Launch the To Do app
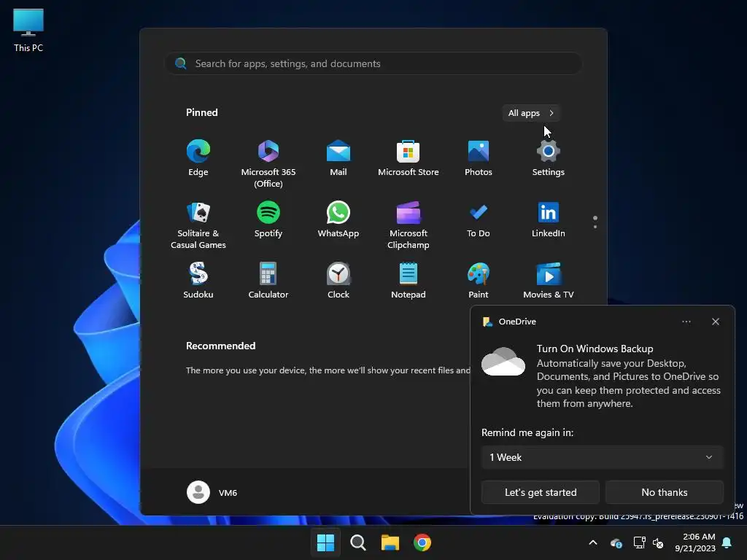The height and width of the screenshot is (560, 747). [479, 219]
